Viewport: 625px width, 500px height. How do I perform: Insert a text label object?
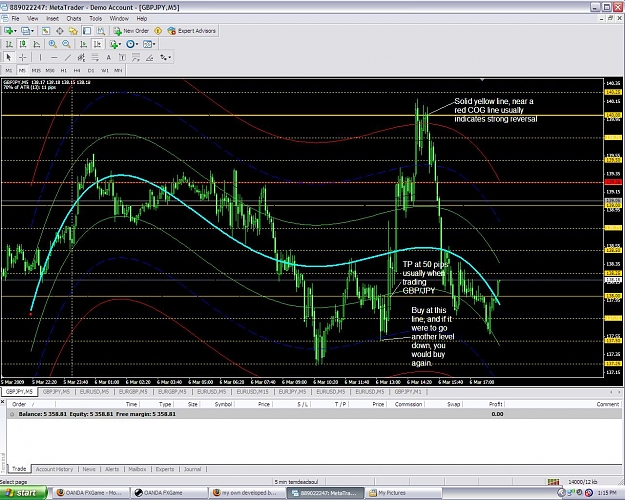(x=122, y=57)
